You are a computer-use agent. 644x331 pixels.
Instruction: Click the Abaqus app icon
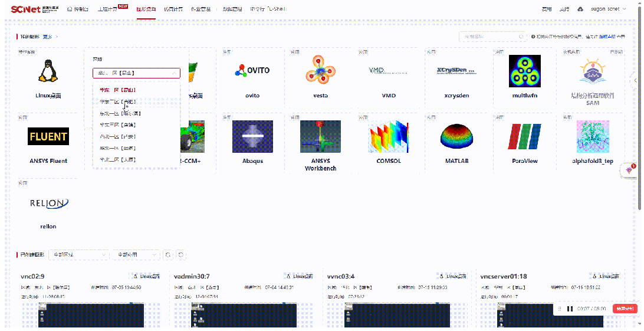252,136
